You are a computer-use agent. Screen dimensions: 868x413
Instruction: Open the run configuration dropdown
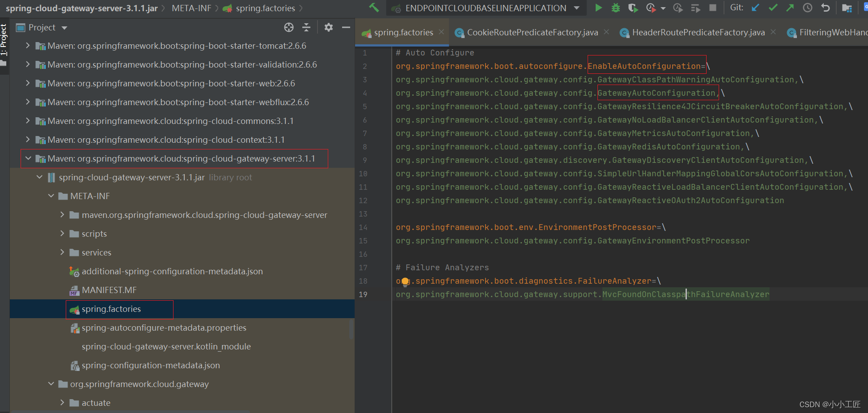pyautogui.click(x=576, y=8)
